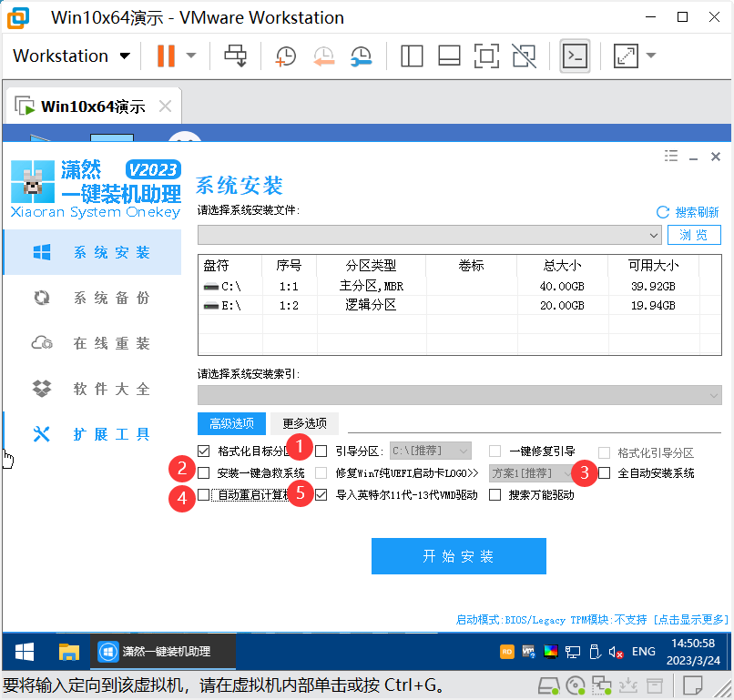Click the 开始安装 button
734x700 pixels.
[458, 556]
